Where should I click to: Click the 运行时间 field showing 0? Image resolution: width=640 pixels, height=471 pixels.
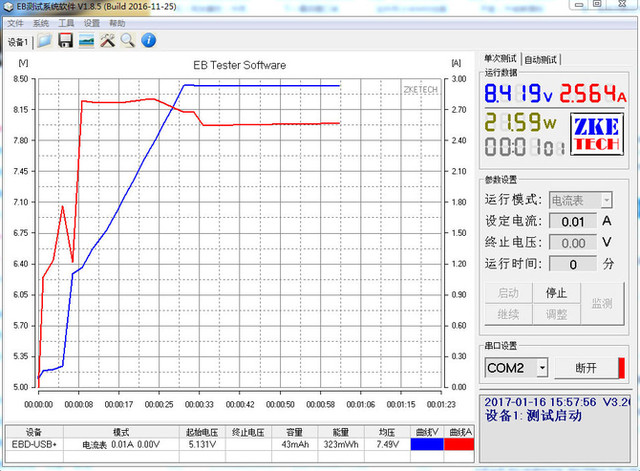(573, 264)
